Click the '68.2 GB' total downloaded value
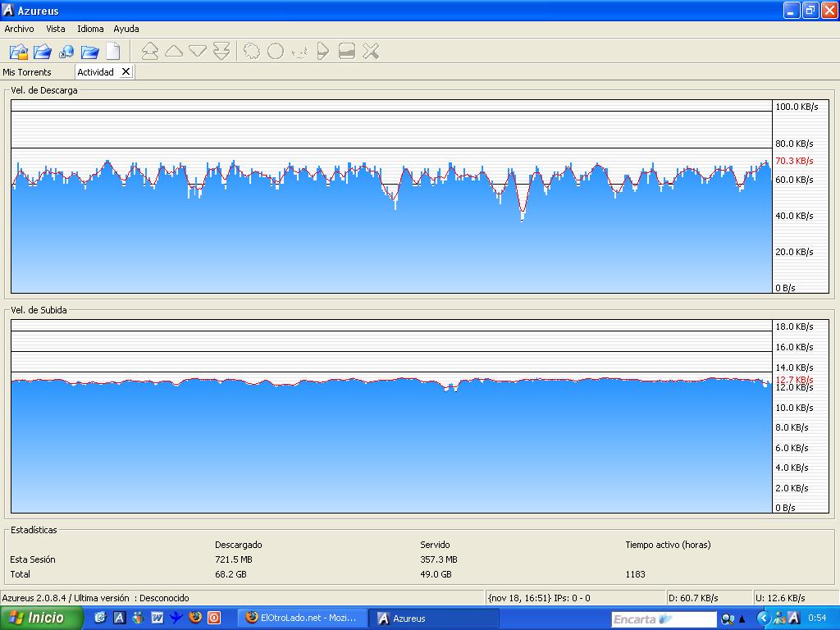This screenshot has height=630, width=840. click(231, 574)
